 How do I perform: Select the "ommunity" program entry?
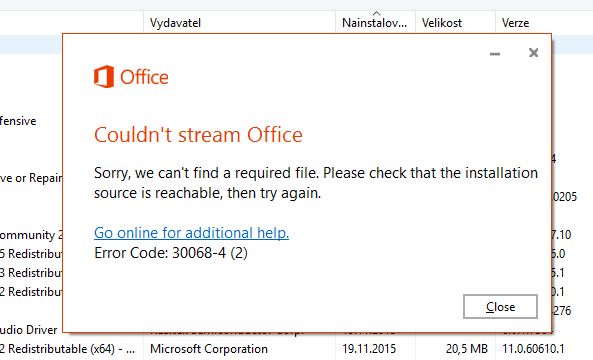pyautogui.click(x=31, y=235)
